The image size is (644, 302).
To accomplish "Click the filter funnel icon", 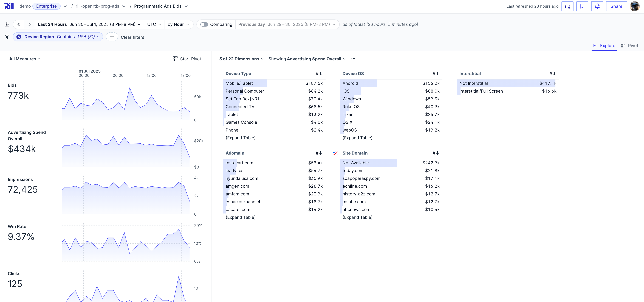I will (7, 37).
